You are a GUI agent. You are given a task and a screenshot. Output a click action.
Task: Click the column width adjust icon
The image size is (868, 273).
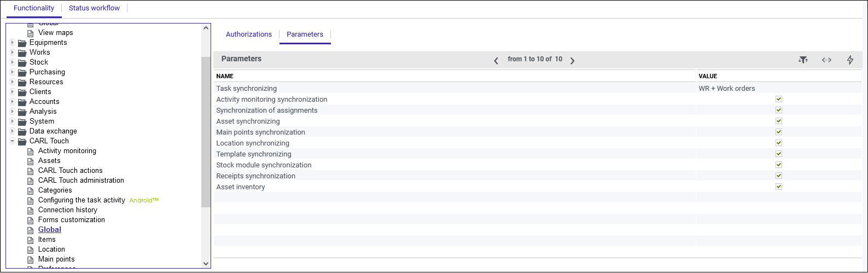[826, 60]
